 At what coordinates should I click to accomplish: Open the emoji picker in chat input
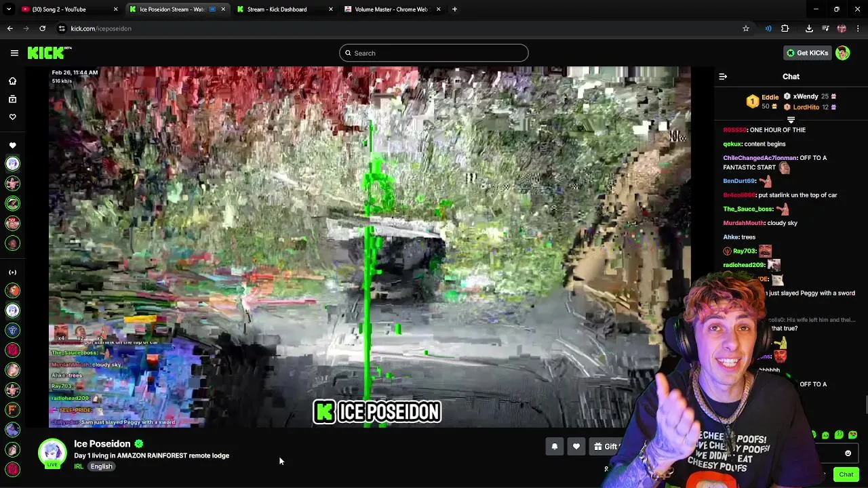(x=848, y=453)
